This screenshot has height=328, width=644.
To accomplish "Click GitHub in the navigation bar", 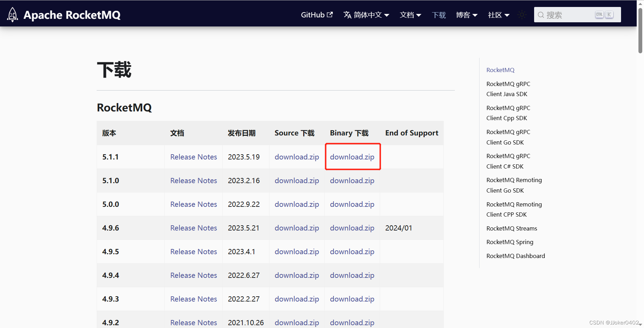I will pyautogui.click(x=312, y=15).
